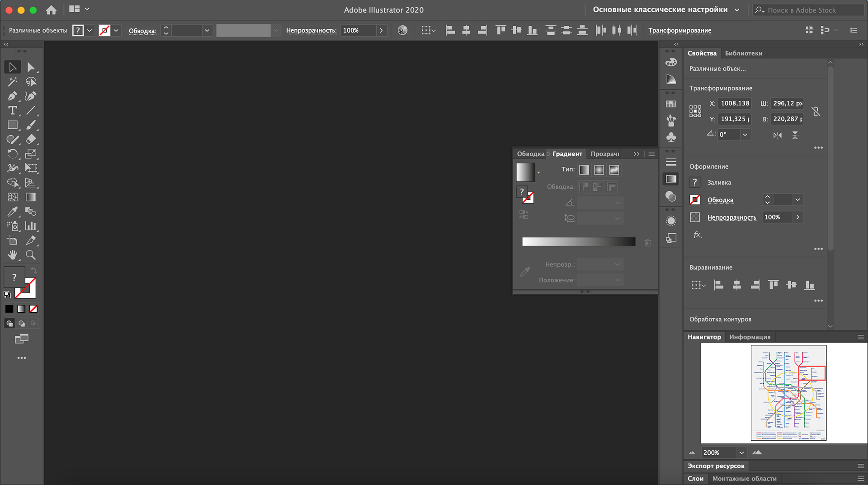Choose radial gradient type

[599, 170]
